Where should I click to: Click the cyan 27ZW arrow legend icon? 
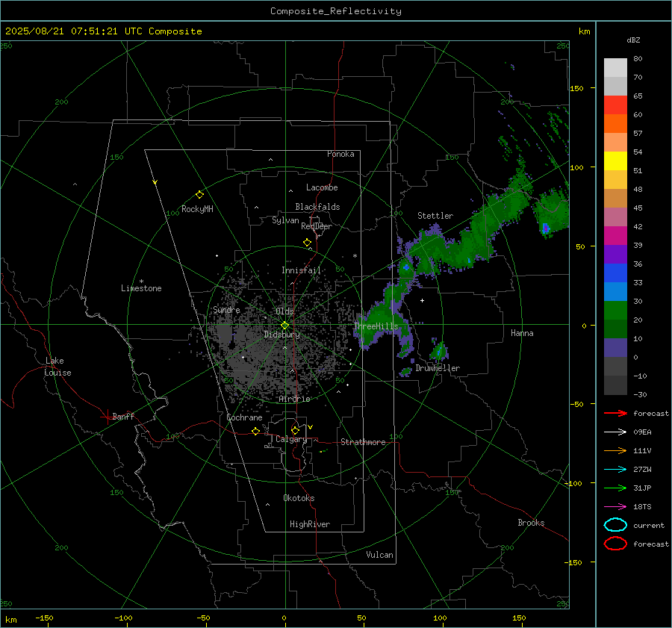(615, 470)
